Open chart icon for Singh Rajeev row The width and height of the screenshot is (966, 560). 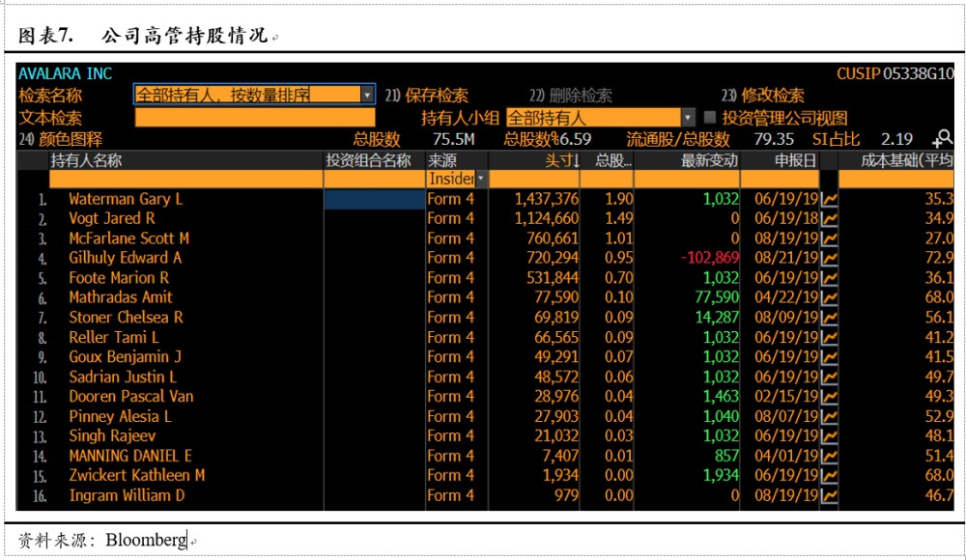tap(829, 436)
